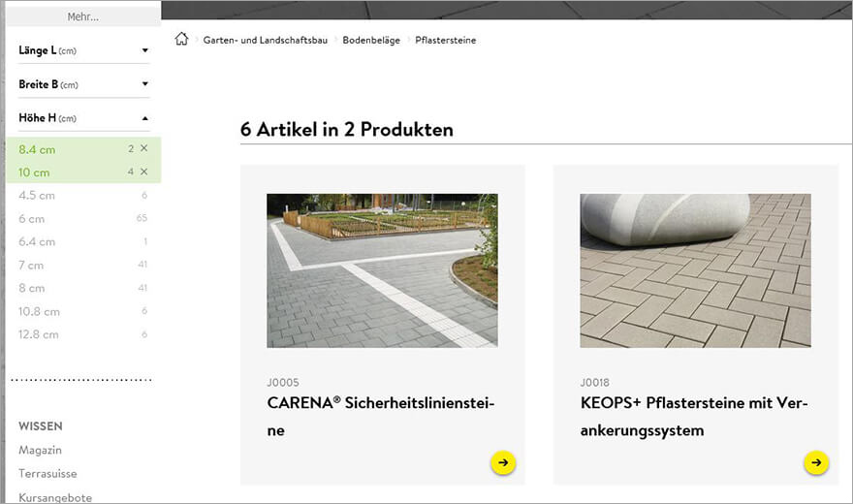Toggle the 8.4 cm height option
853x504 pixels.
click(83, 149)
